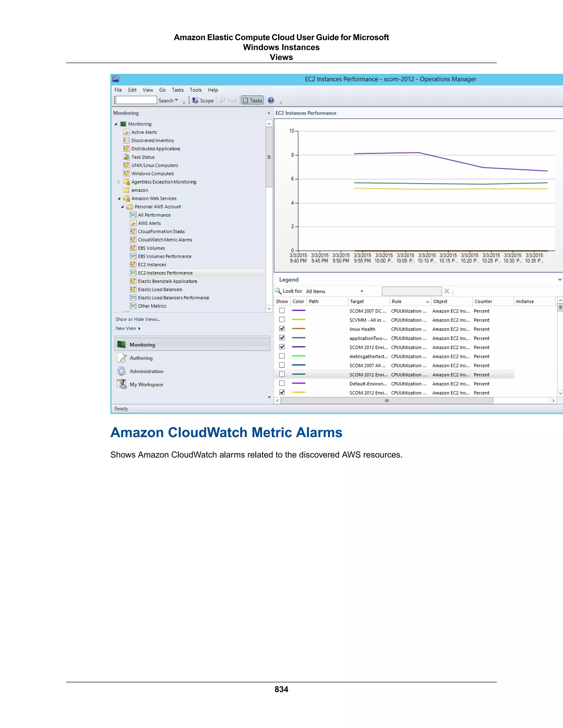
Task: Open Distributed Applications view icon
Action: click(x=126, y=149)
